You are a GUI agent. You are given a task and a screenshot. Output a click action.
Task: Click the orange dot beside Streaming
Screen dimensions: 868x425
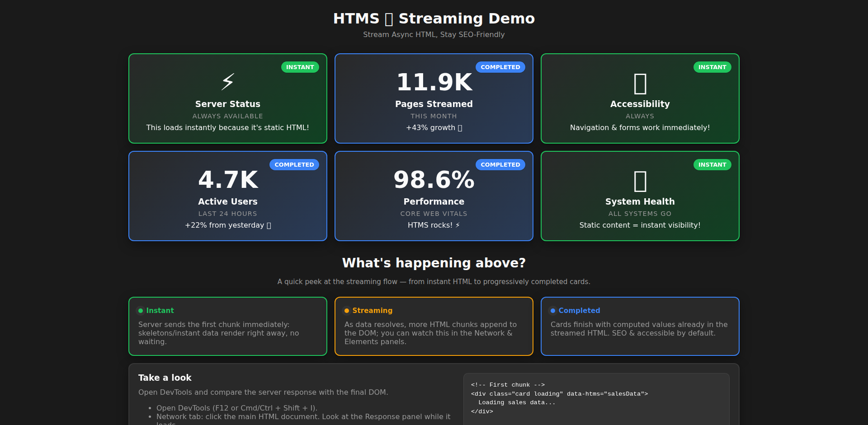tap(347, 311)
